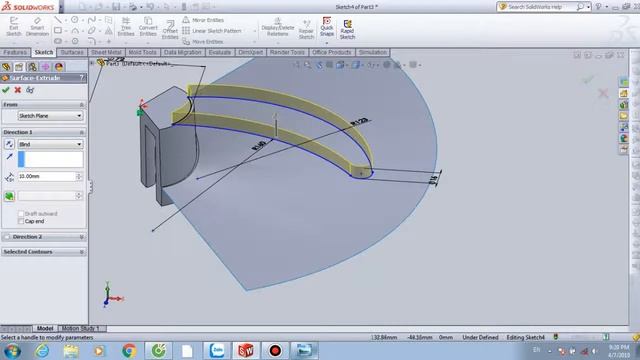The height and width of the screenshot is (360, 640).
Task: Open the Simulation tab
Action: coord(373,52)
